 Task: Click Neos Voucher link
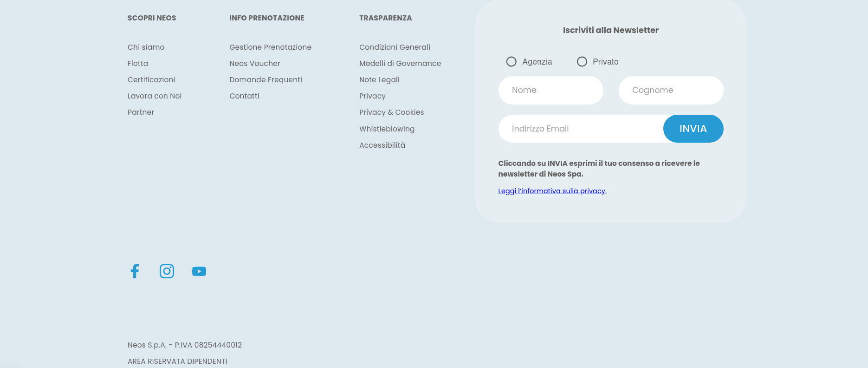(x=255, y=63)
